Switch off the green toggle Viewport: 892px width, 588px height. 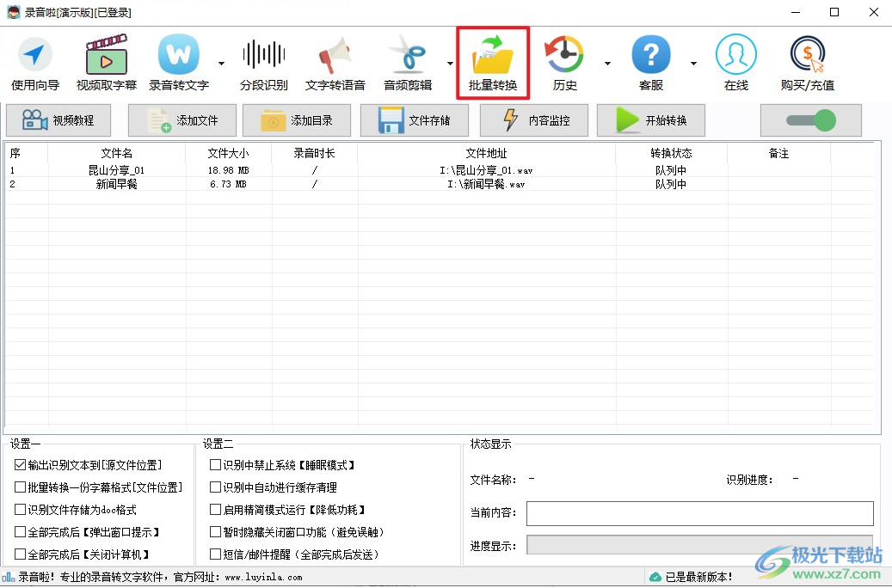point(809,120)
